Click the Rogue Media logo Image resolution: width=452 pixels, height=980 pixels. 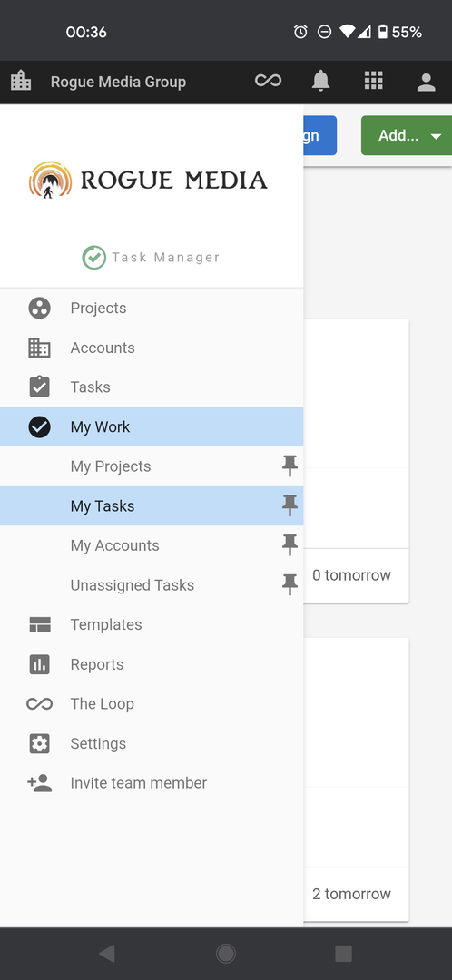148,180
